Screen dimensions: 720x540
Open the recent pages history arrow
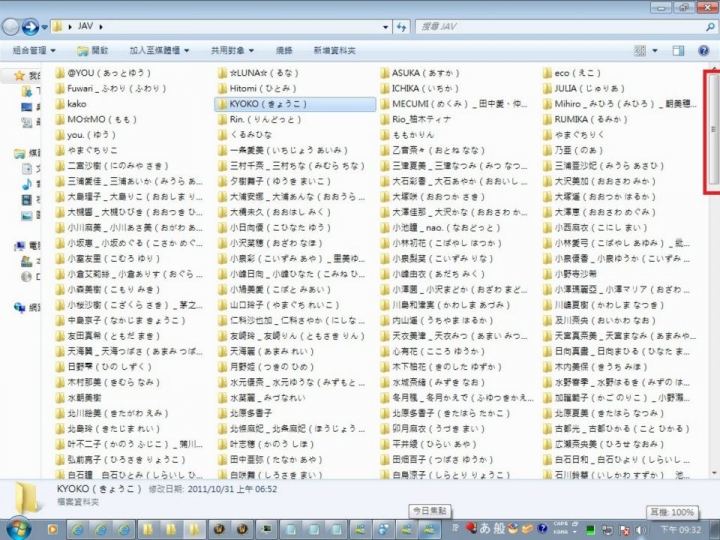(x=45, y=27)
